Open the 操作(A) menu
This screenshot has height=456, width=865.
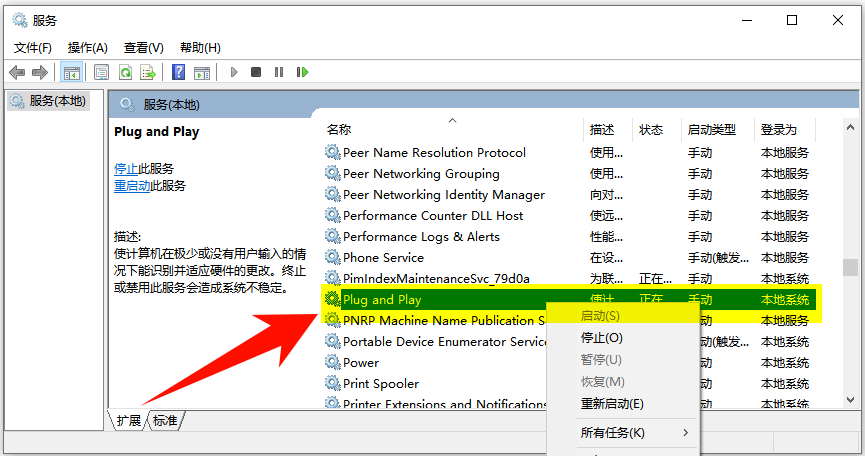coord(88,48)
